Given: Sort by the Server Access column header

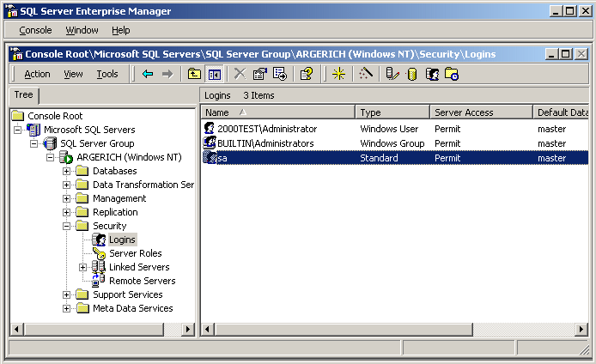Looking at the screenshot, I should [481, 112].
